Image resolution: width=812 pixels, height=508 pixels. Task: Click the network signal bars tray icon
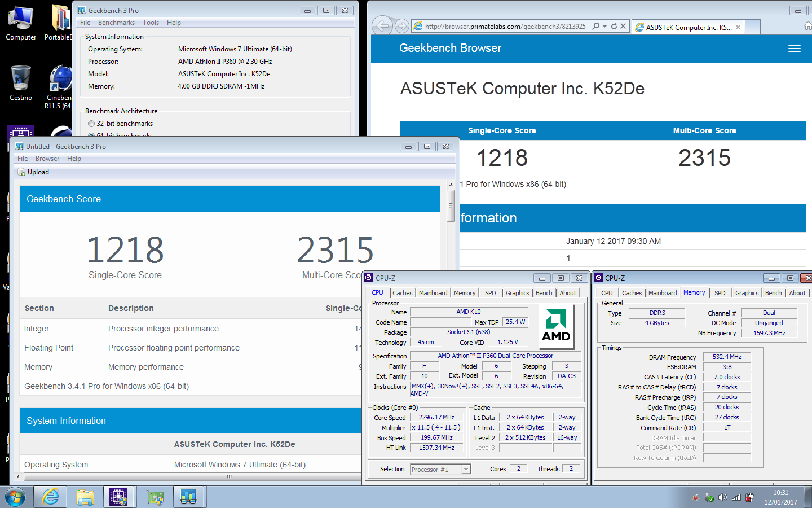pos(736,497)
